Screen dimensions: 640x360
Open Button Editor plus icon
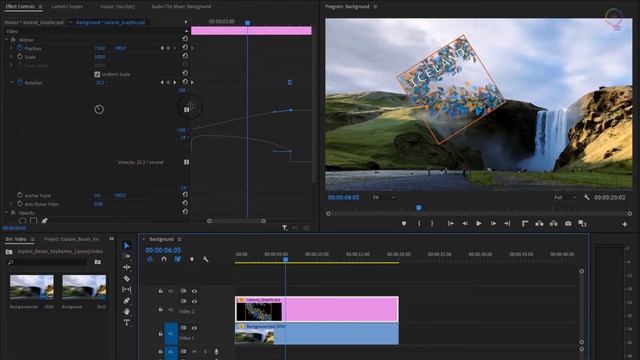click(624, 224)
